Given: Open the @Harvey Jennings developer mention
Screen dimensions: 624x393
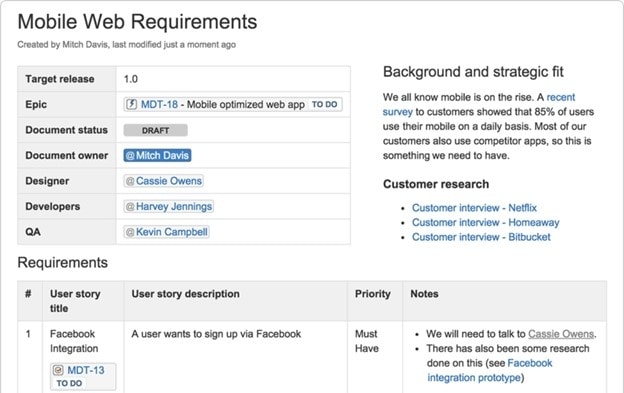Looking at the screenshot, I should (x=168, y=206).
